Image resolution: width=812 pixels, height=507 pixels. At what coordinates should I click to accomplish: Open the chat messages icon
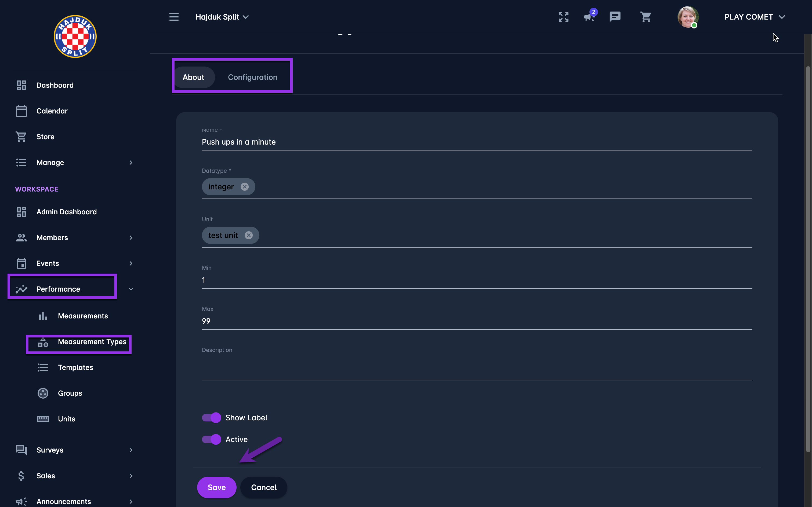tap(615, 17)
